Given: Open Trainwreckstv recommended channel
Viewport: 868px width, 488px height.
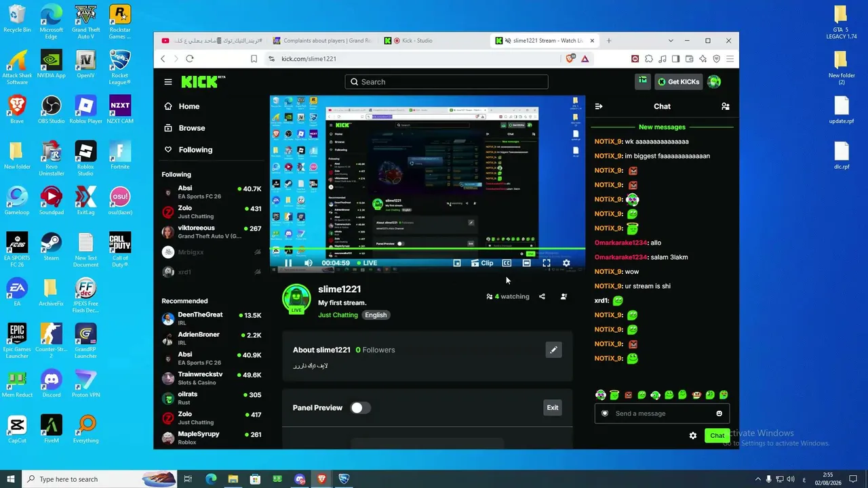Looking at the screenshot, I should click(x=212, y=378).
